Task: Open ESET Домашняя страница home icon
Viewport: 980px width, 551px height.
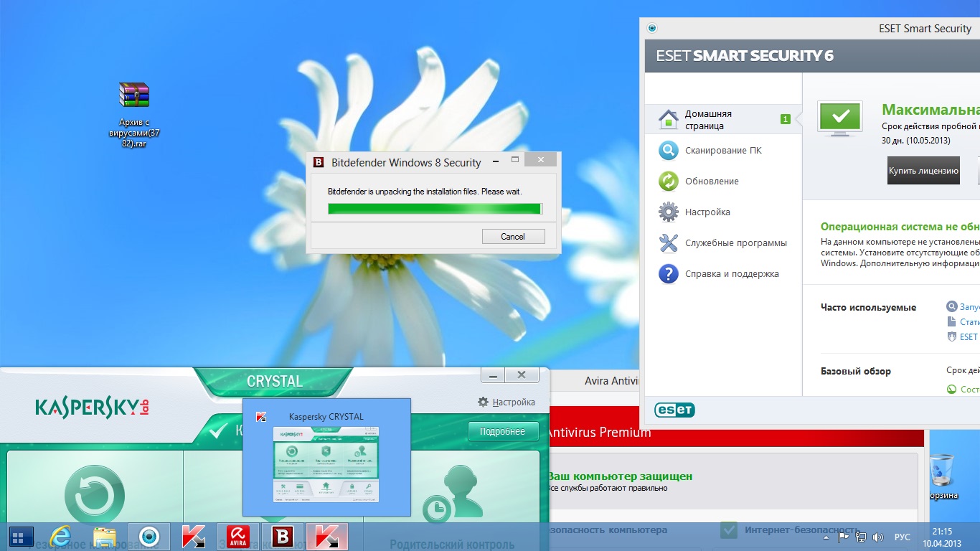Action: 668,119
